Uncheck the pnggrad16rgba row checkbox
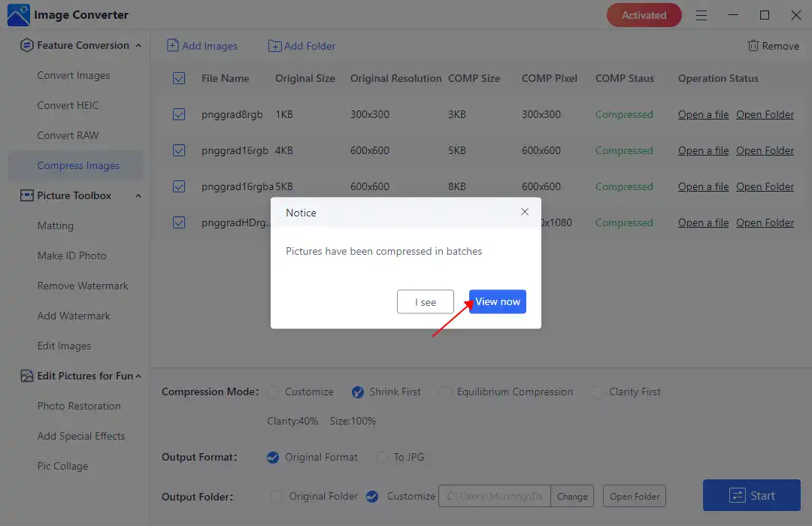 [179, 186]
